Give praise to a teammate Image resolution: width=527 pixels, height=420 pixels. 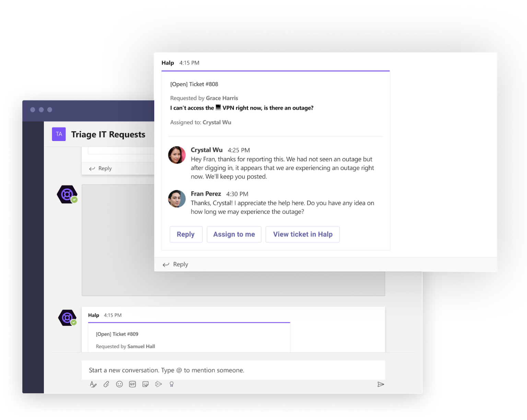point(172,384)
